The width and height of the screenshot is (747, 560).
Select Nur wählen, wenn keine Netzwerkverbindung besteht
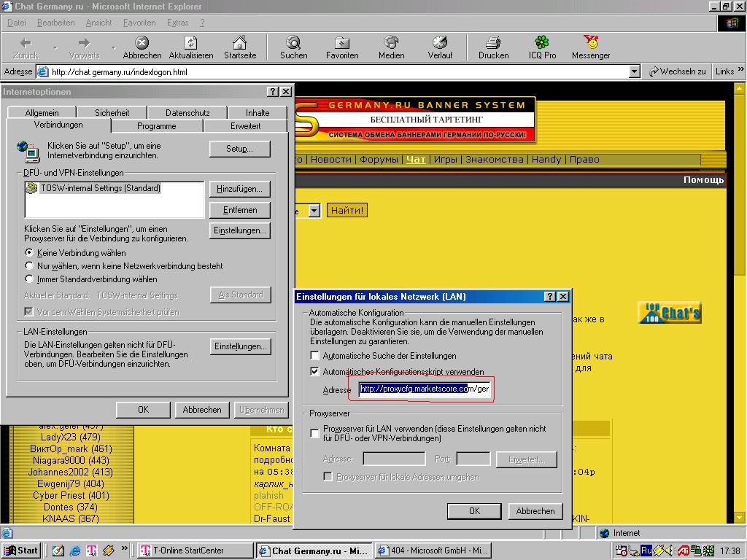(29, 265)
